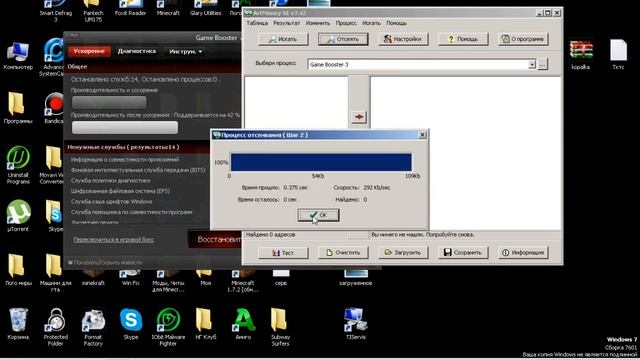Open the Настройки settings button
The image size is (640, 360).
(x=403, y=39)
